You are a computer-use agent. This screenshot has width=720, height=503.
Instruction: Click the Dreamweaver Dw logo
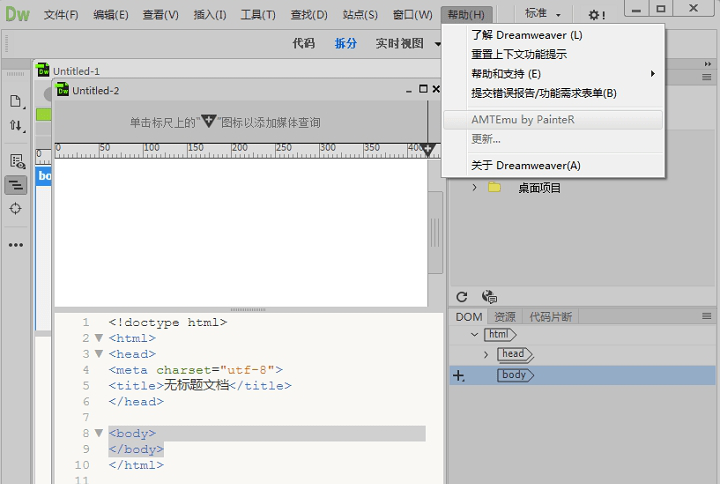[x=17, y=14]
